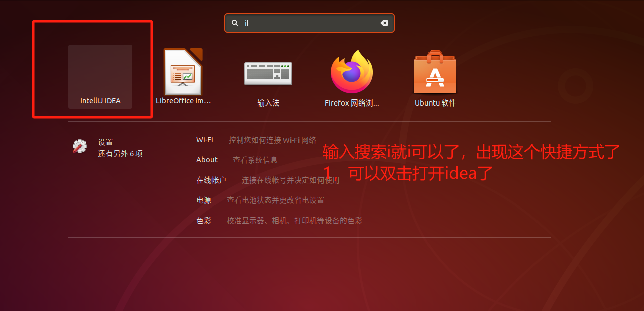
Task: Open the 色彩 color settings result
Action: coord(279,220)
